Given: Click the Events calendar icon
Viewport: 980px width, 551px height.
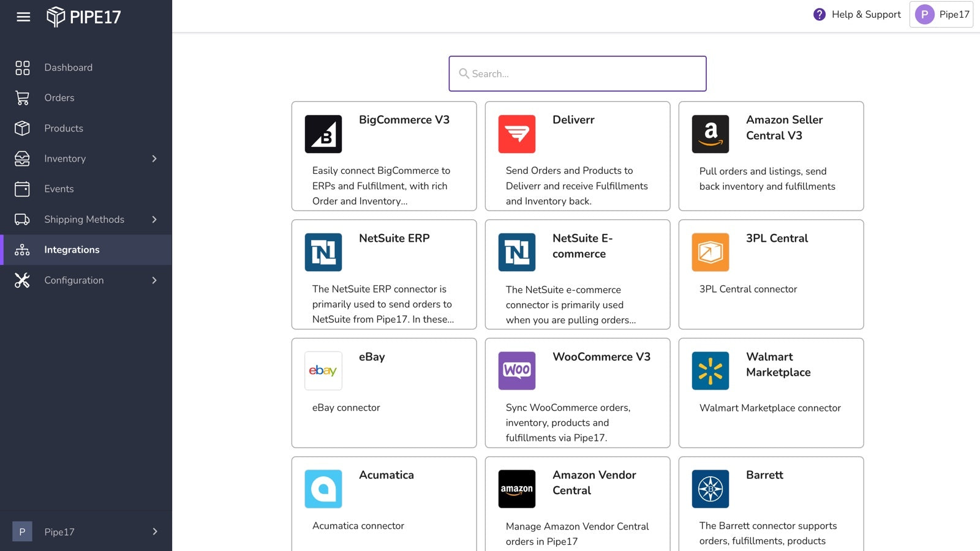Looking at the screenshot, I should 23,189.
